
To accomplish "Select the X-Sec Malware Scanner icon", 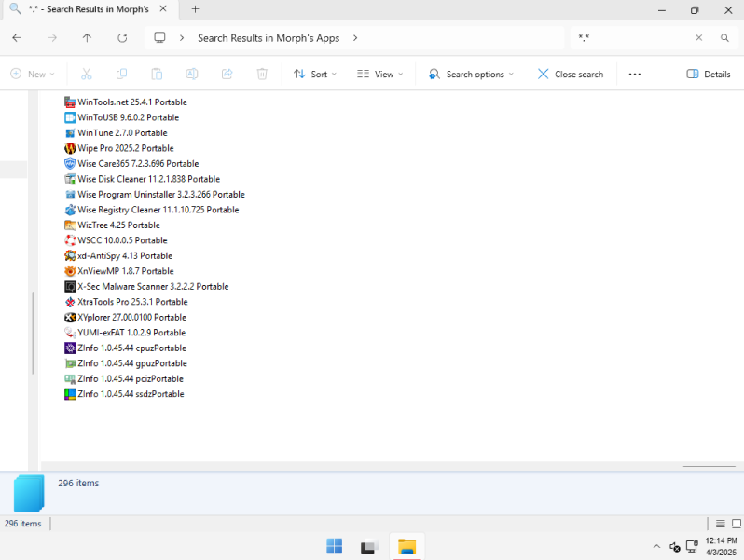I will click(70, 286).
